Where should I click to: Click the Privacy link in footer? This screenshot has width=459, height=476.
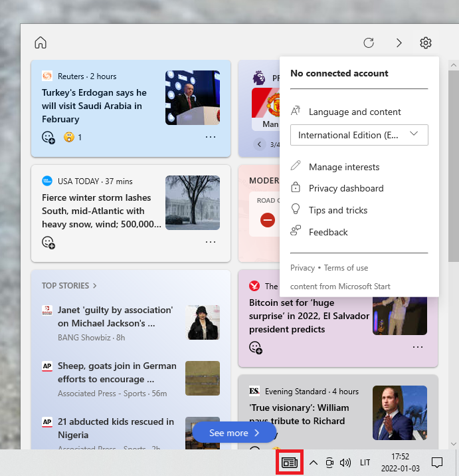(x=302, y=268)
